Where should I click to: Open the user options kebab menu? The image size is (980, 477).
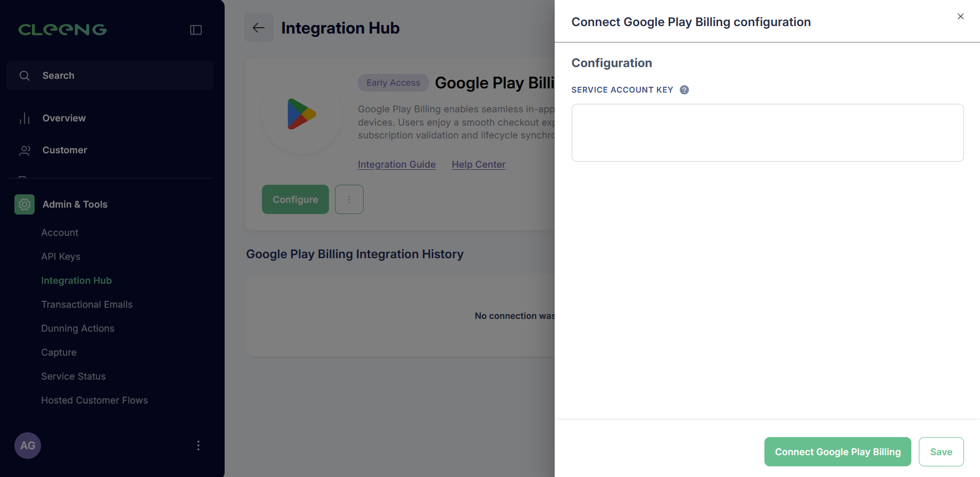(x=199, y=446)
